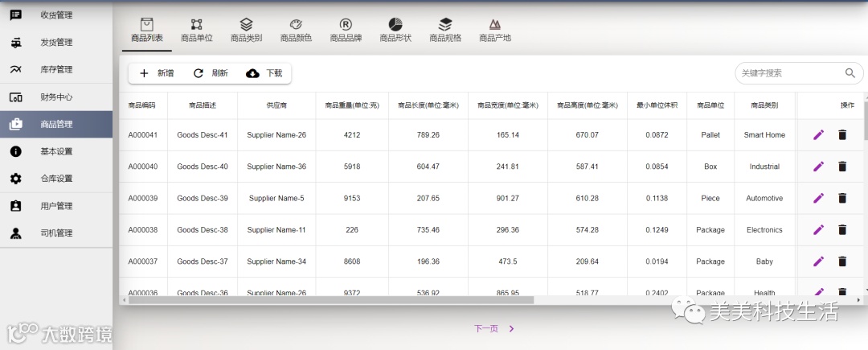Click the 商品编码 column header
The height and width of the screenshot is (350, 868).
tap(141, 105)
